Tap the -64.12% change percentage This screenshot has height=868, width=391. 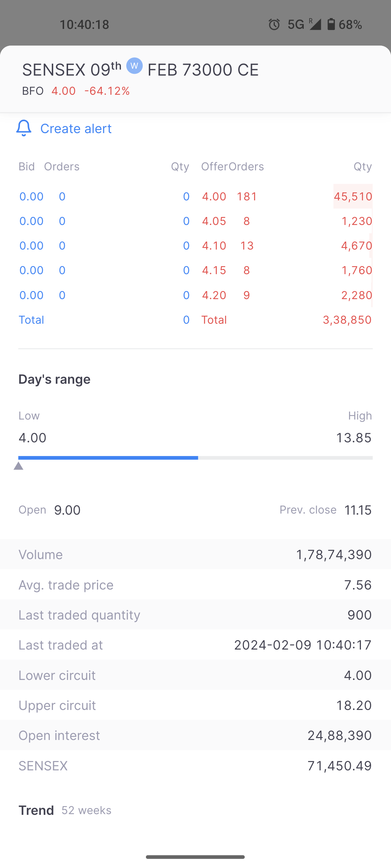107,91
